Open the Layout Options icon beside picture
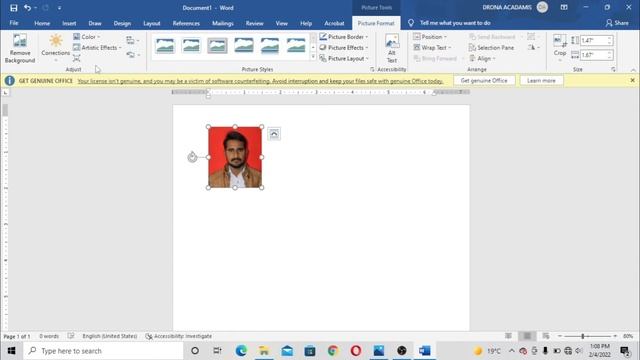 point(274,134)
